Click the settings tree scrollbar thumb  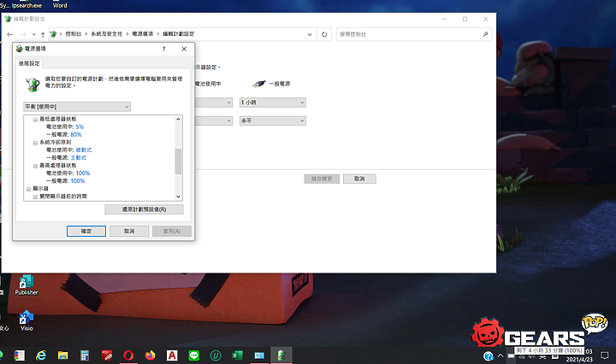[x=178, y=161]
